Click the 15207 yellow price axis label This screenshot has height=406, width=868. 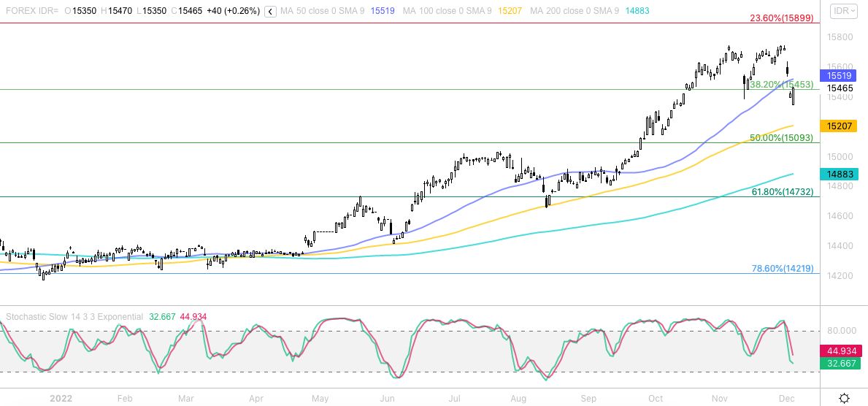click(839, 126)
